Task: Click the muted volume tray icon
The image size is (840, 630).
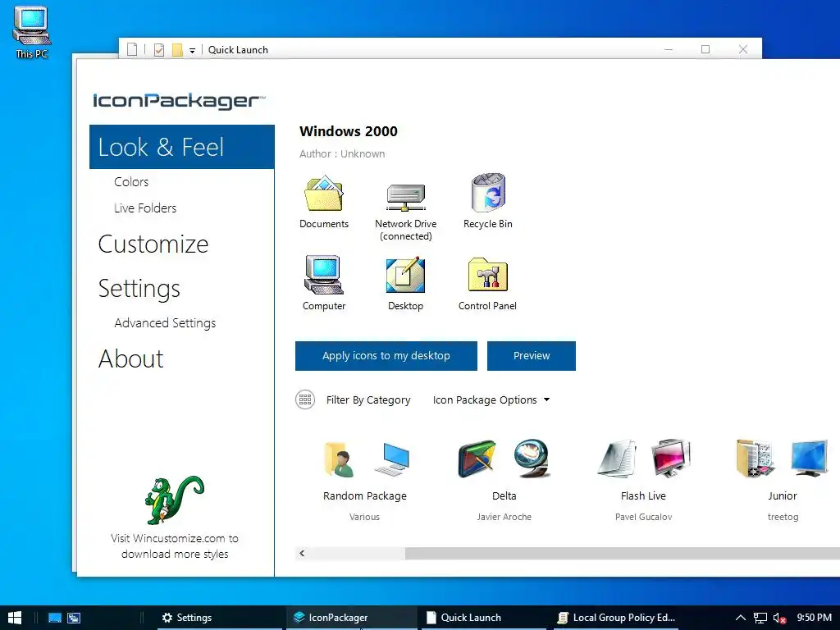Action: click(780, 619)
